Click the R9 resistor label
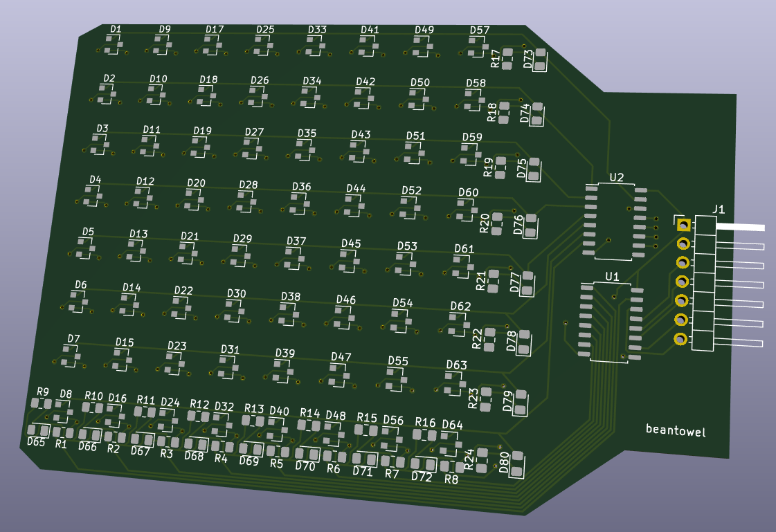The width and height of the screenshot is (776, 532). point(43,392)
